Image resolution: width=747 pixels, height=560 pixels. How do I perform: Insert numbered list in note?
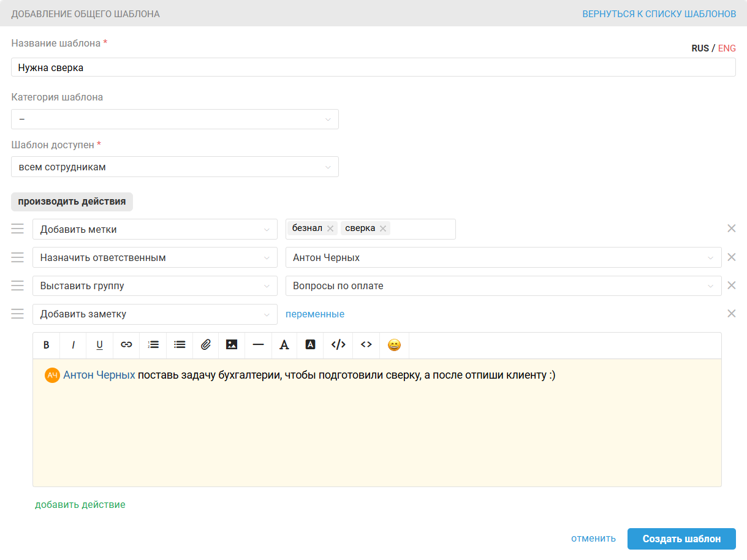pos(153,345)
